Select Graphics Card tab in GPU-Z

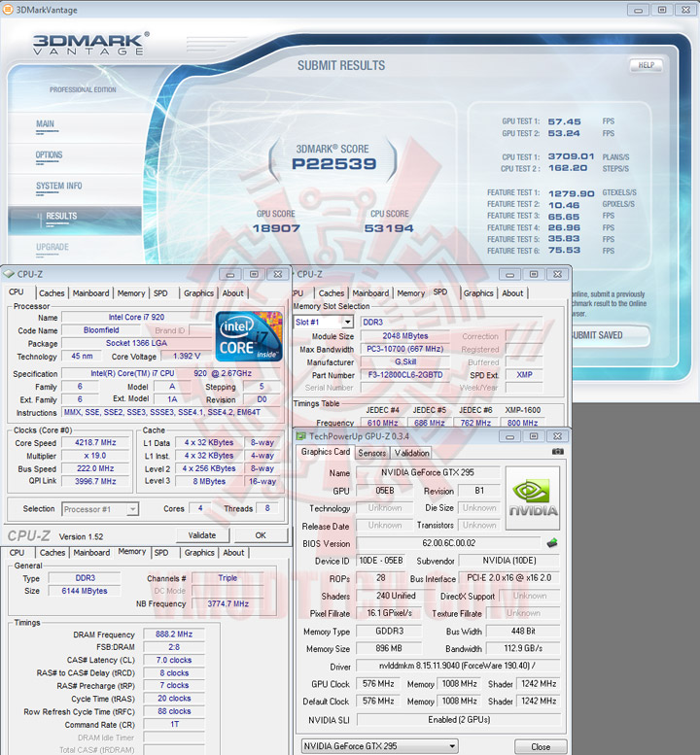[x=325, y=452]
